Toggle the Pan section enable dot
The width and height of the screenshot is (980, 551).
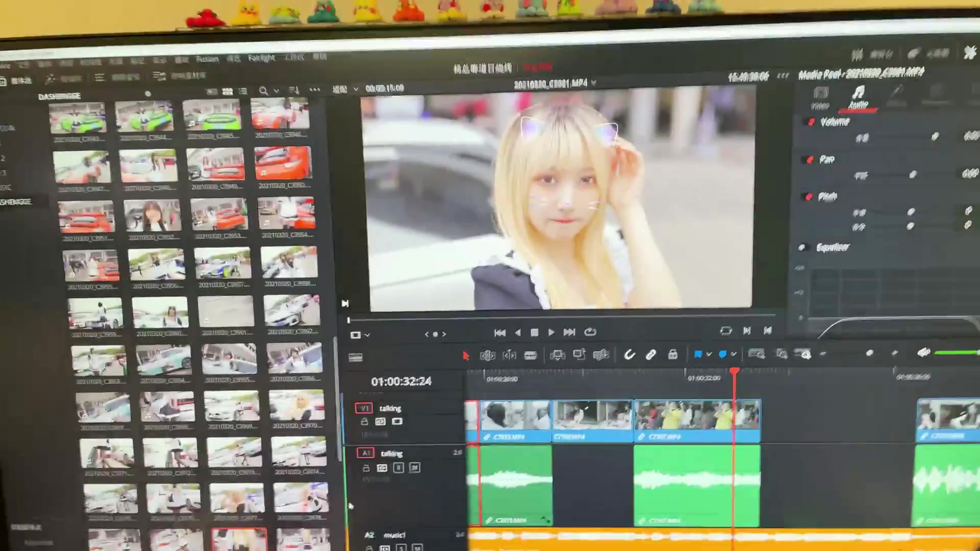[x=810, y=160]
